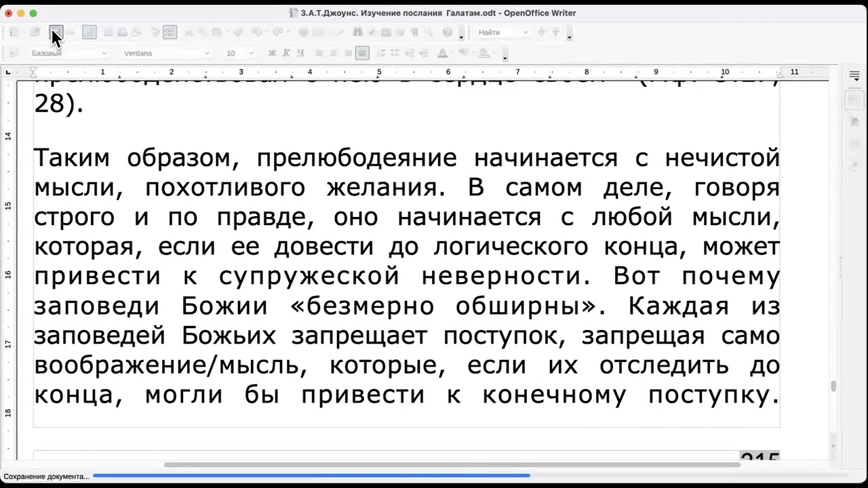Click the Zoom magnifier icon
This screenshot has width=868, height=488.
[429, 32]
